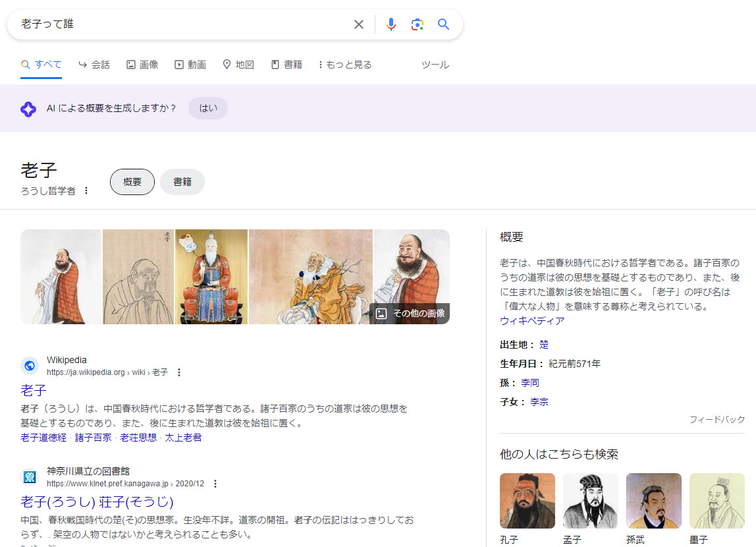The height and width of the screenshot is (547, 756).
Task: Open the 書籍 search tab
Action: 287,65
